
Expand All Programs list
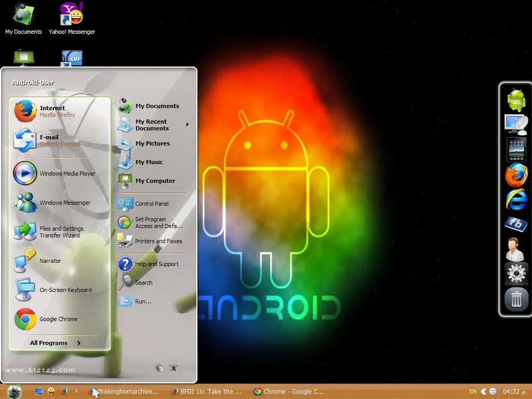tap(55, 343)
